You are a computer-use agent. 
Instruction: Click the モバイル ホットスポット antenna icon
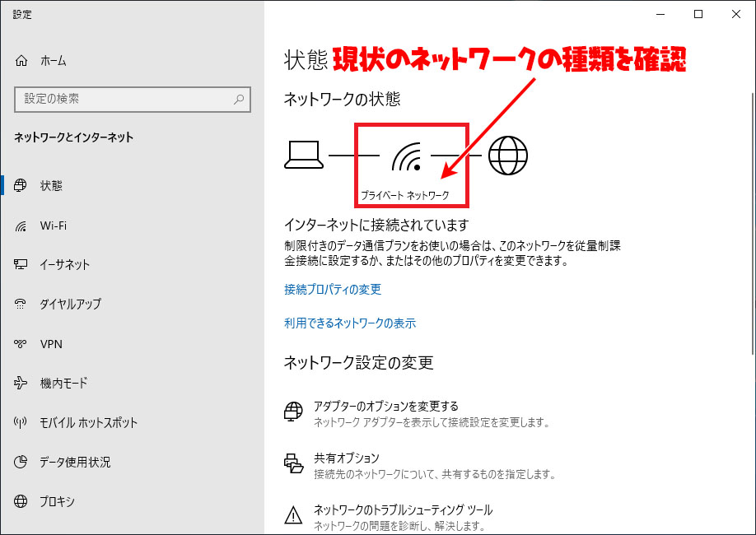pyautogui.click(x=21, y=423)
